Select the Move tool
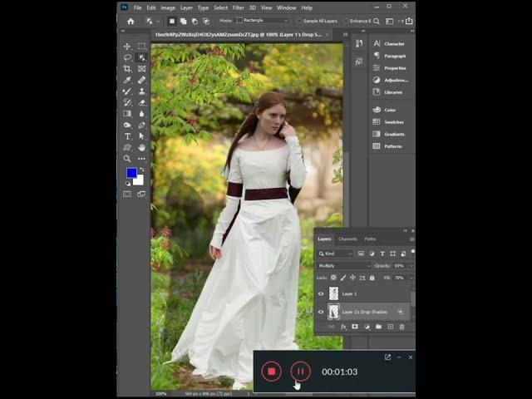Image resolution: width=532 pixels, height=399 pixels. point(127,47)
